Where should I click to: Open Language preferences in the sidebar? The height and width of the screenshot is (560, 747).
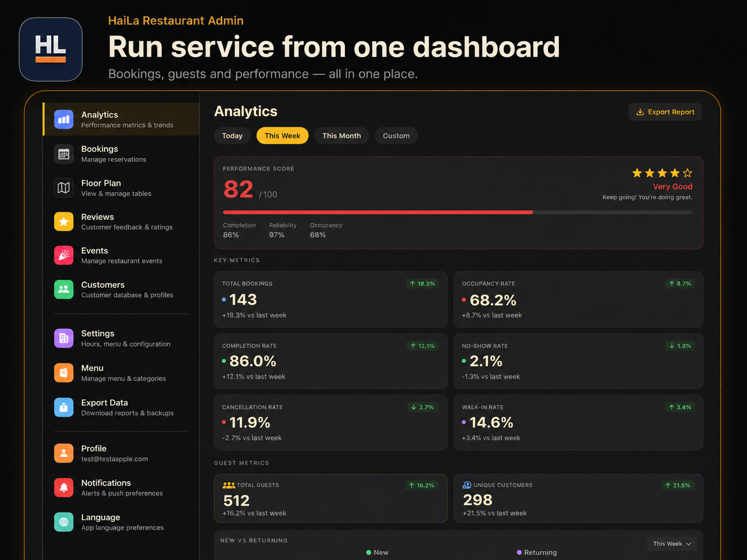point(101,517)
